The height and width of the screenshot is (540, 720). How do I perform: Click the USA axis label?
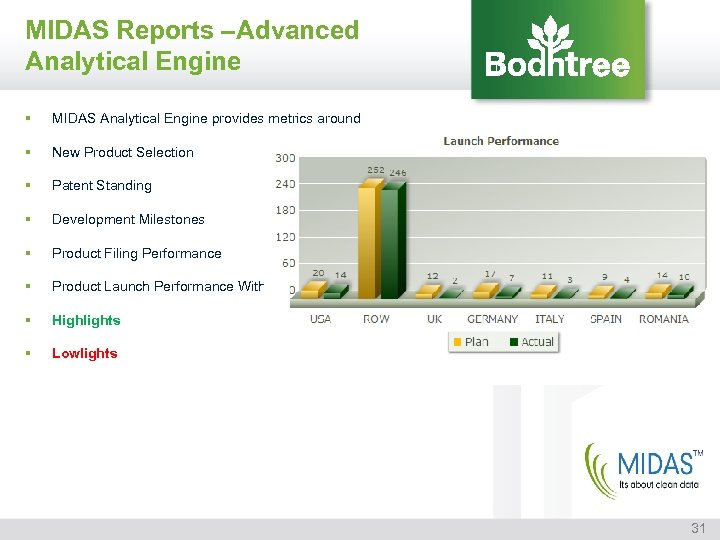[x=321, y=319]
